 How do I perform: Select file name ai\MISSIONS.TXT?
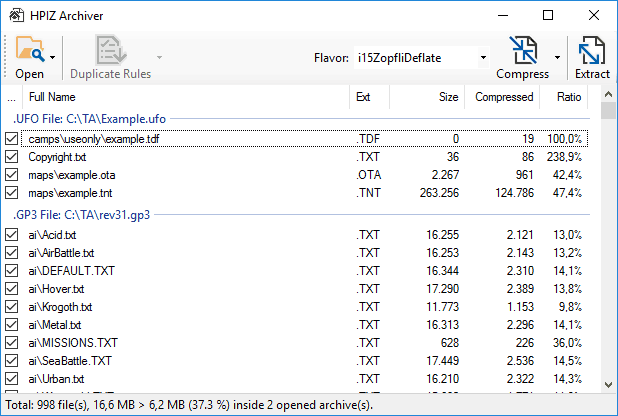tap(73, 343)
